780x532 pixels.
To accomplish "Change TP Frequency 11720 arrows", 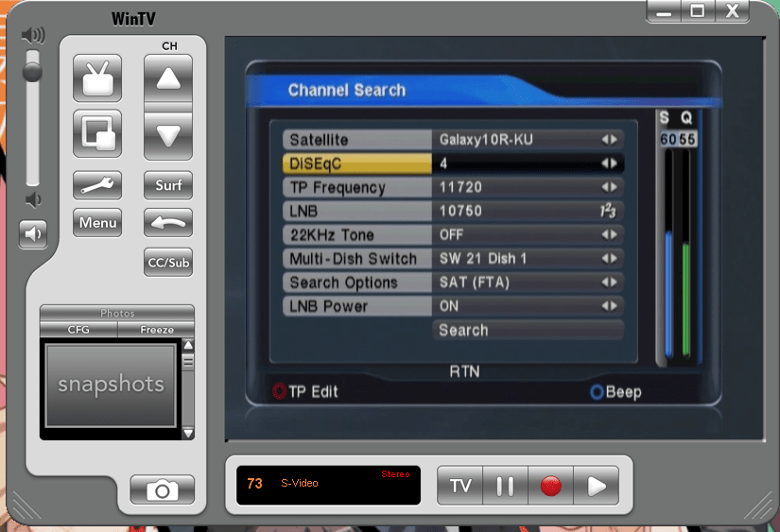I will click(610, 187).
